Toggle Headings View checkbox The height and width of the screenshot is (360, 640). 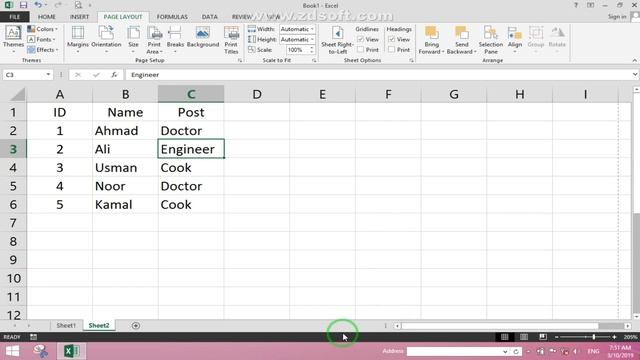391,40
